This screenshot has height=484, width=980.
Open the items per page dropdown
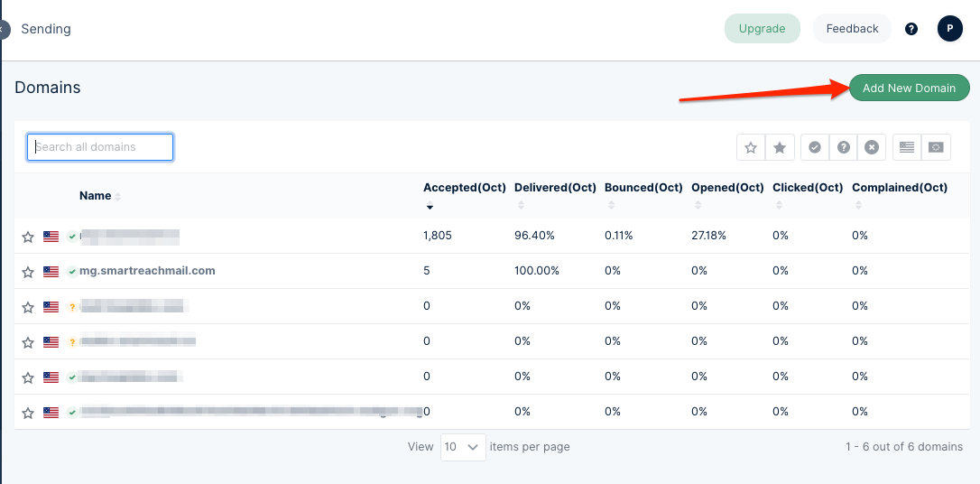pos(463,447)
